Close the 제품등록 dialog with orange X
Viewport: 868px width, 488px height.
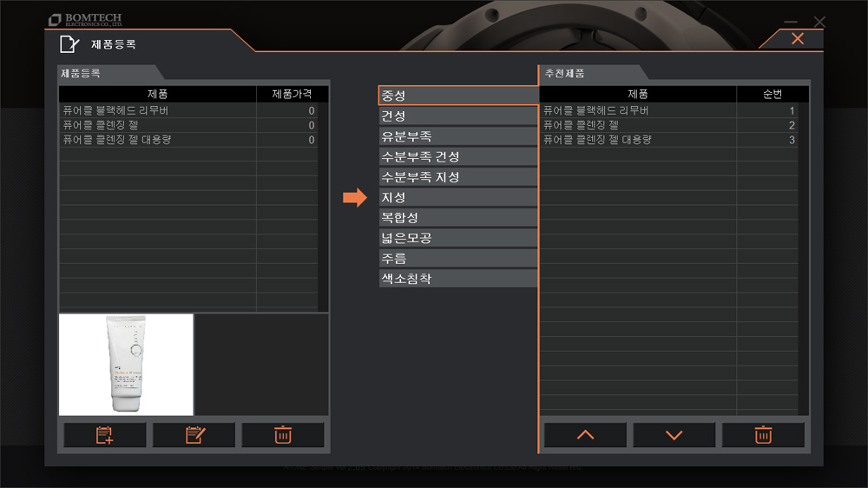798,38
